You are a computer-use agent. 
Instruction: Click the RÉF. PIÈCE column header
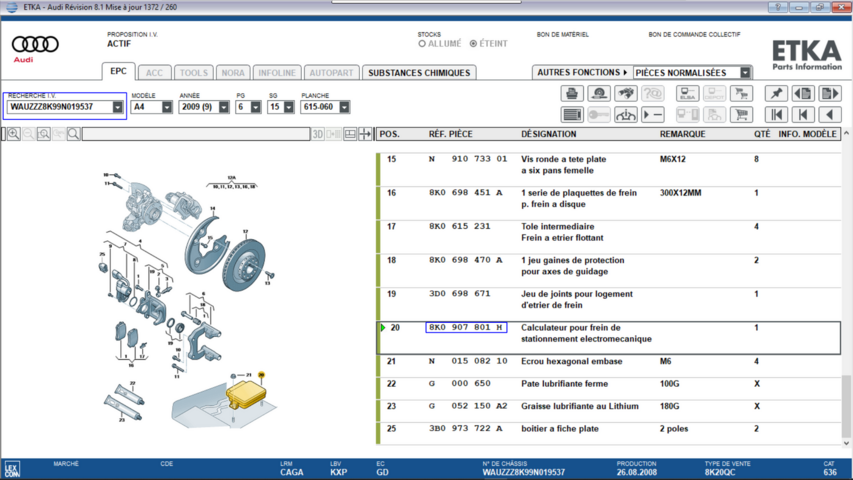(x=450, y=134)
